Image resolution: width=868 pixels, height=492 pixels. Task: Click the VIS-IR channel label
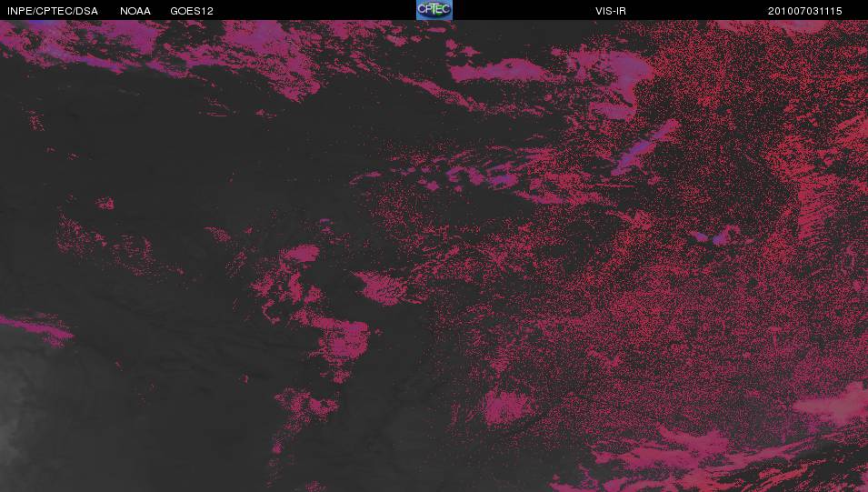click(611, 11)
